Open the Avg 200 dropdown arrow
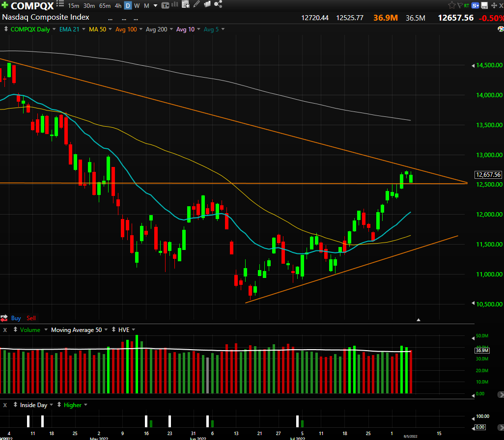Viewport: 504px width, 440px height. pyautogui.click(x=171, y=29)
